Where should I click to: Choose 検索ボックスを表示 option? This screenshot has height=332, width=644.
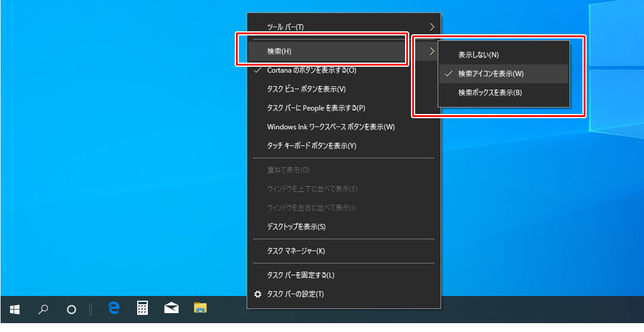click(x=490, y=93)
